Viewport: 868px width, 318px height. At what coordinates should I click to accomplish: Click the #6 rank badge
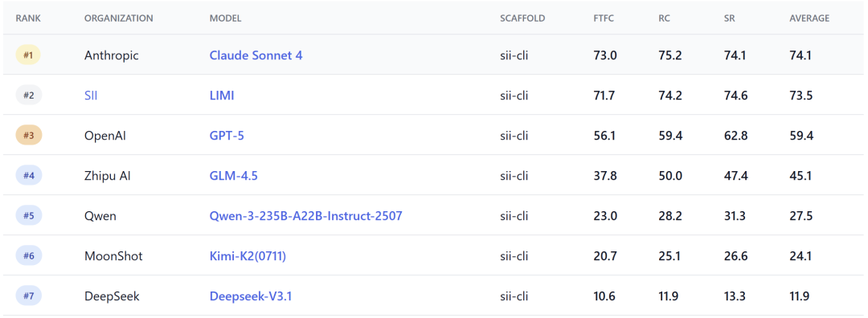coord(28,256)
